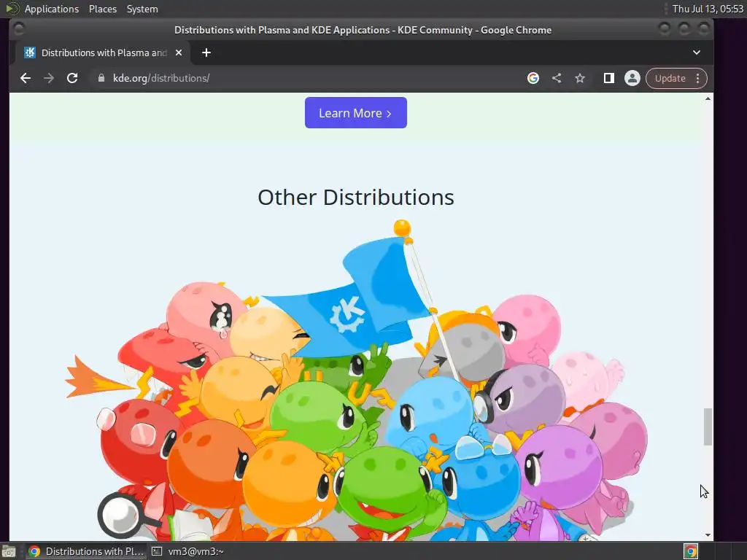
Task: Expand the tab search dropdown arrow
Action: [697, 52]
